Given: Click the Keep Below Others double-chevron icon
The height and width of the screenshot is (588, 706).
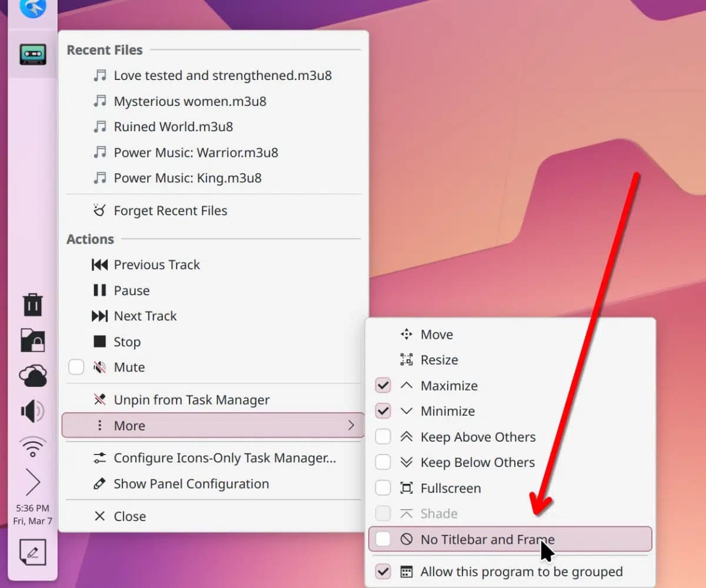Looking at the screenshot, I should (x=407, y=463).
